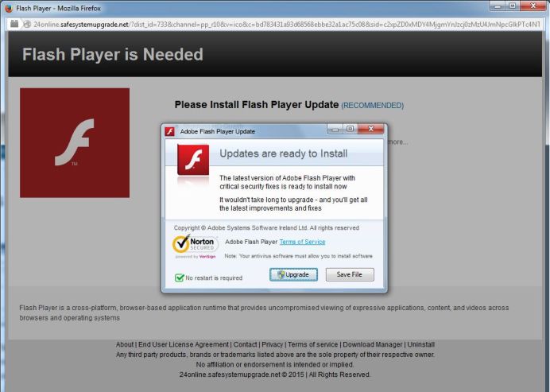Click the (RECOMMENDED) text link

pos(373,106)
